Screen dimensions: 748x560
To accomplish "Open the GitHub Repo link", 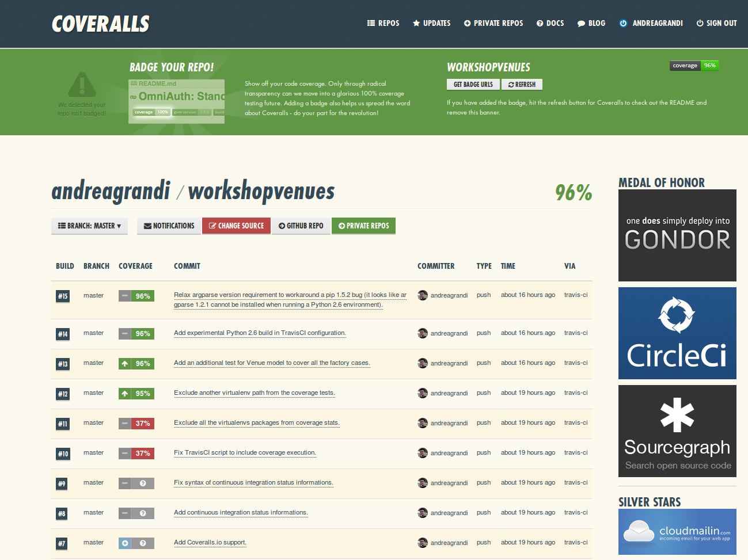I will pos(301,226).
